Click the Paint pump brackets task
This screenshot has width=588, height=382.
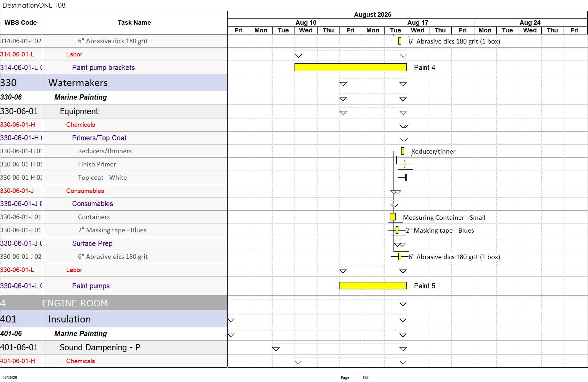coord(103,68)
